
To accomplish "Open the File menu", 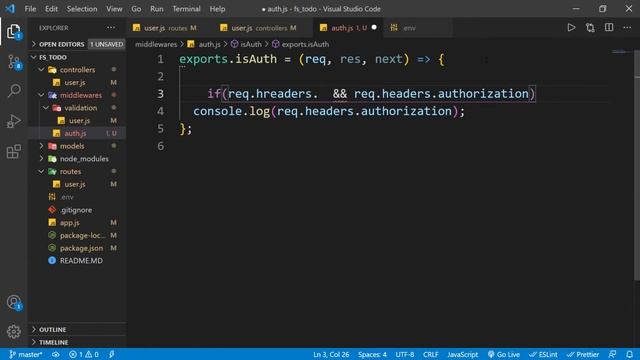I will pos(30,9).
